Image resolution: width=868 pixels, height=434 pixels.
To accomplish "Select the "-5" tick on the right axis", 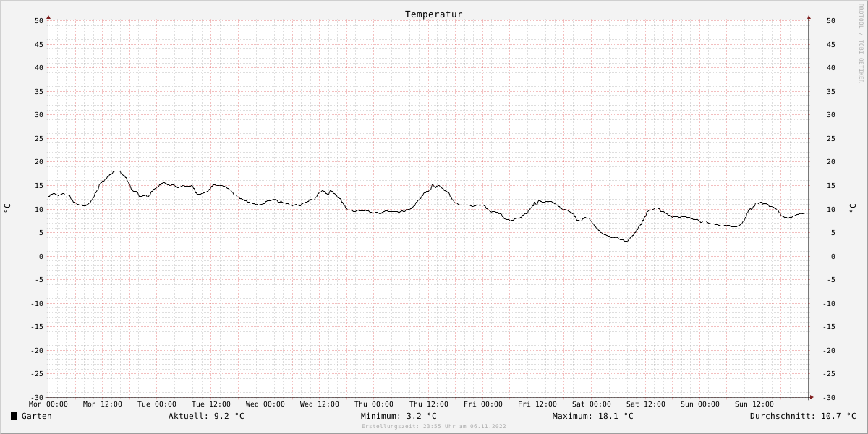I will click(x=831, y=280).
